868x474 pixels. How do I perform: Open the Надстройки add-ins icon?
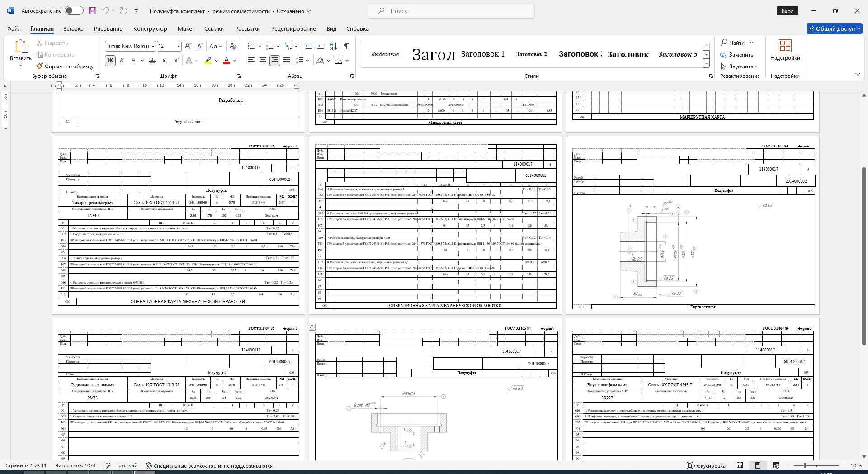tap(785, 50)
